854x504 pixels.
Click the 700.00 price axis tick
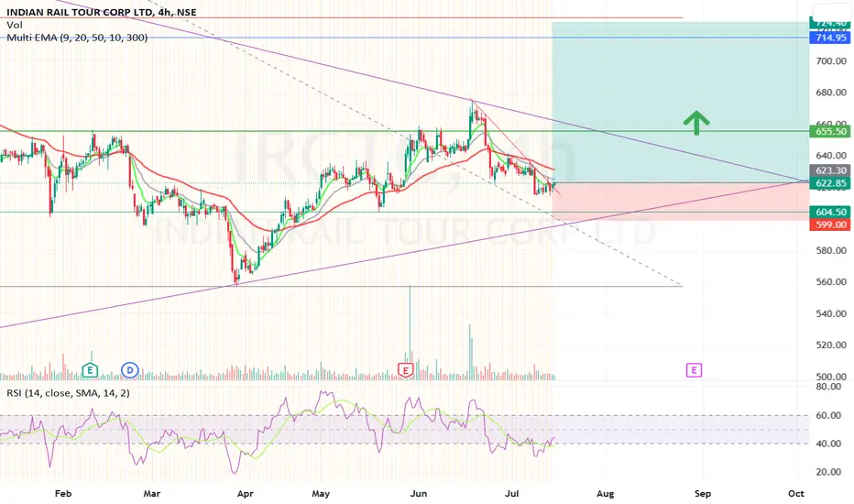point(831,61)
